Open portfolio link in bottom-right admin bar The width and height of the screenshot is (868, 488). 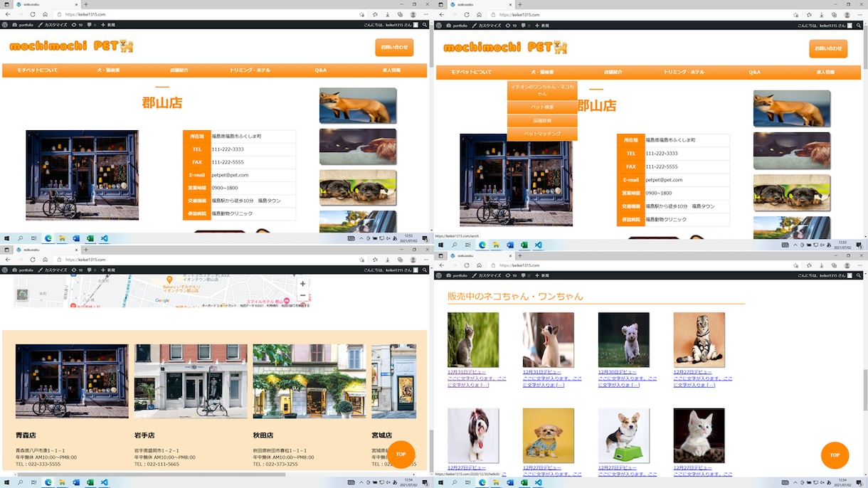pyautogui.click(x=457, y=275)
